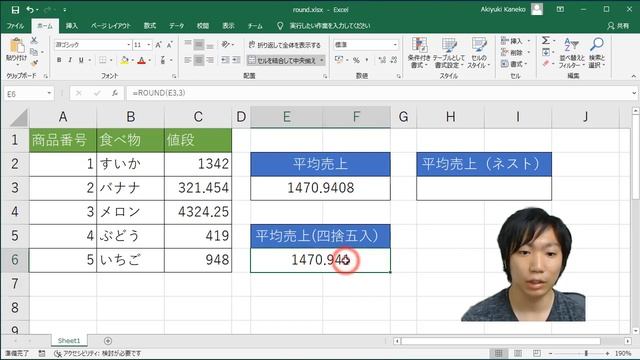Click Format cells (書式) button
Image resolution: width=640 pixels, height=360 pixels.
[514, 64]
